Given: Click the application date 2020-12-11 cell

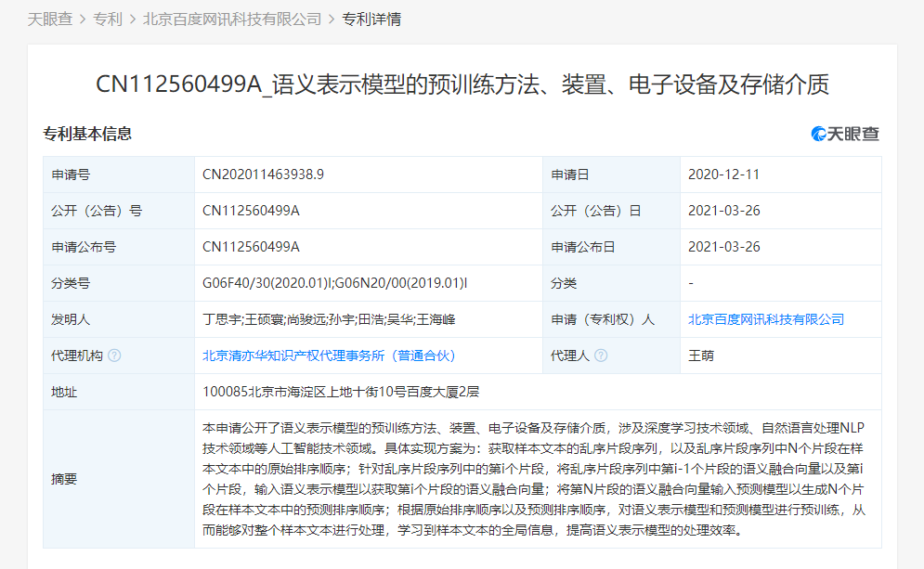Looking at the screenshot, I should tap(721, 174).
